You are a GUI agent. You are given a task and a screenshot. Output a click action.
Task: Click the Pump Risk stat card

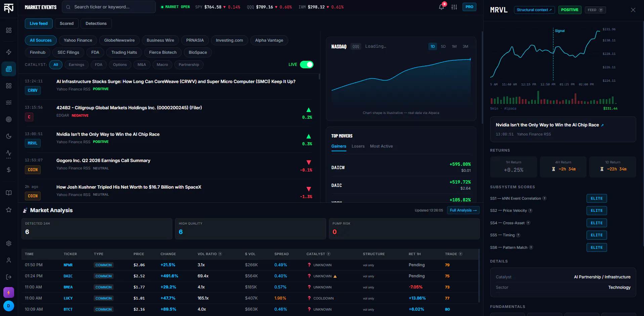(404, 229)
